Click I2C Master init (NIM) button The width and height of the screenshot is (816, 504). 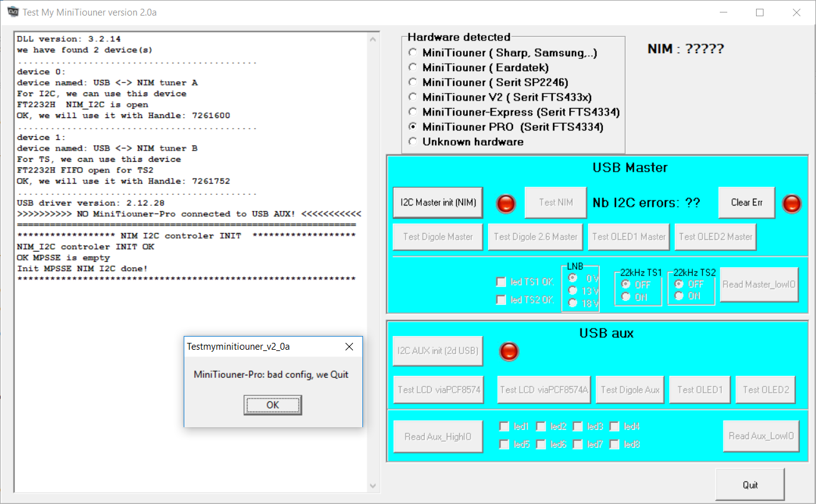[x=438, y=202]
